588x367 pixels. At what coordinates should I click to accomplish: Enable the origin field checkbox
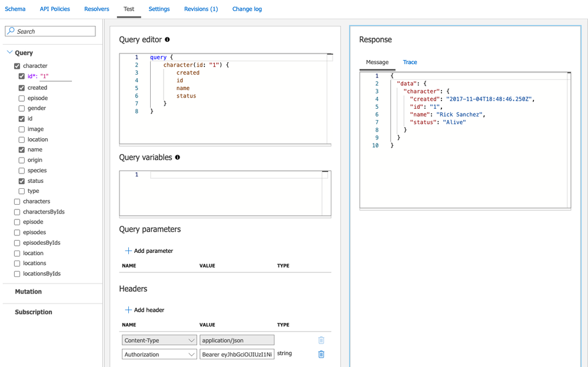pos(21,160)
